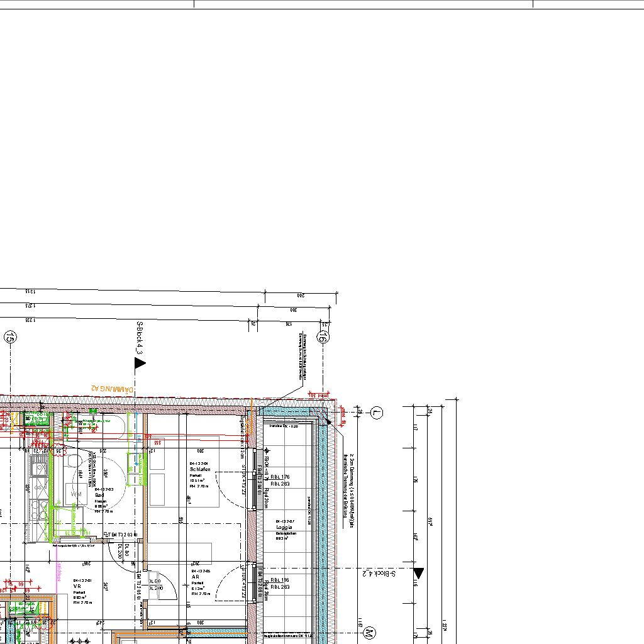Click the VR room name
The image size is (644, 644).
pos(77,586)
